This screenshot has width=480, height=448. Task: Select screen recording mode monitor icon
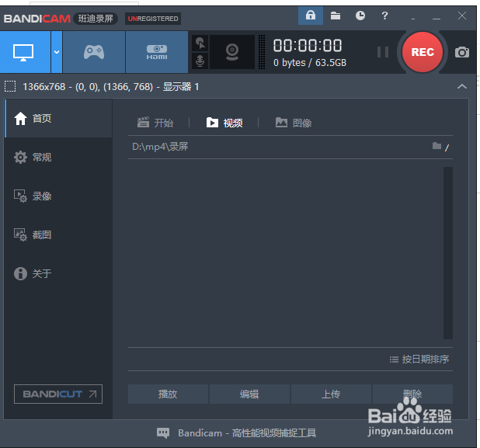[x=25, y=52]
